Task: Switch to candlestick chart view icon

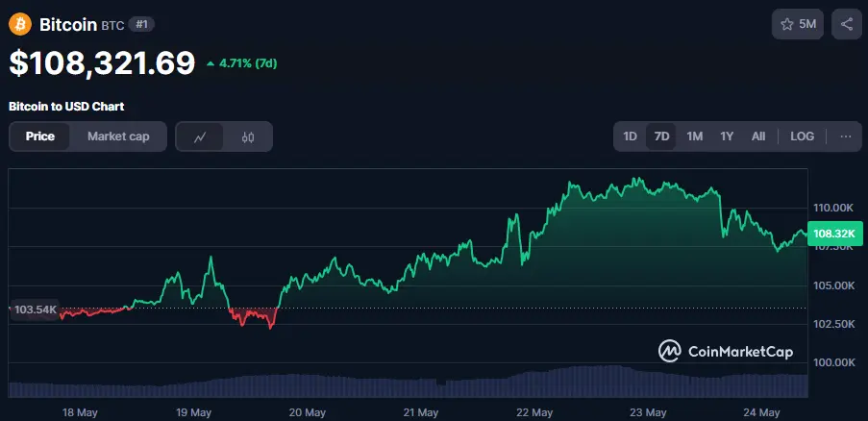Action: pyautogui.click(x=248, y=136)
